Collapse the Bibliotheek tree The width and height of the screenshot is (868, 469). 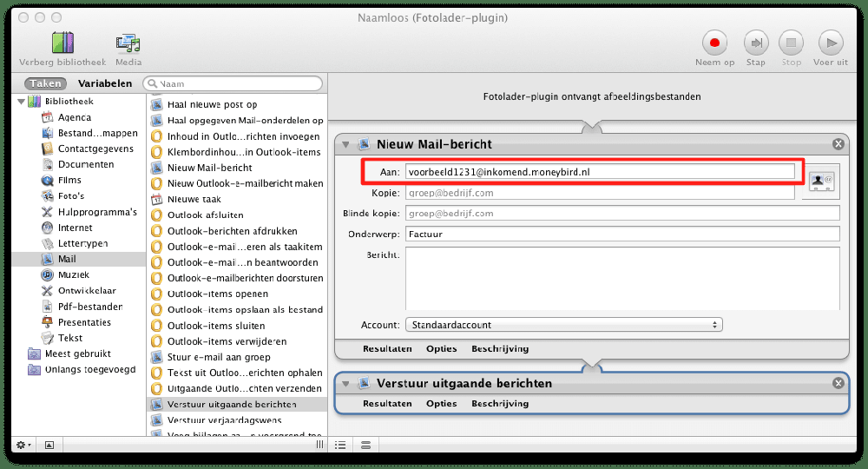click(x=21, y=102)
